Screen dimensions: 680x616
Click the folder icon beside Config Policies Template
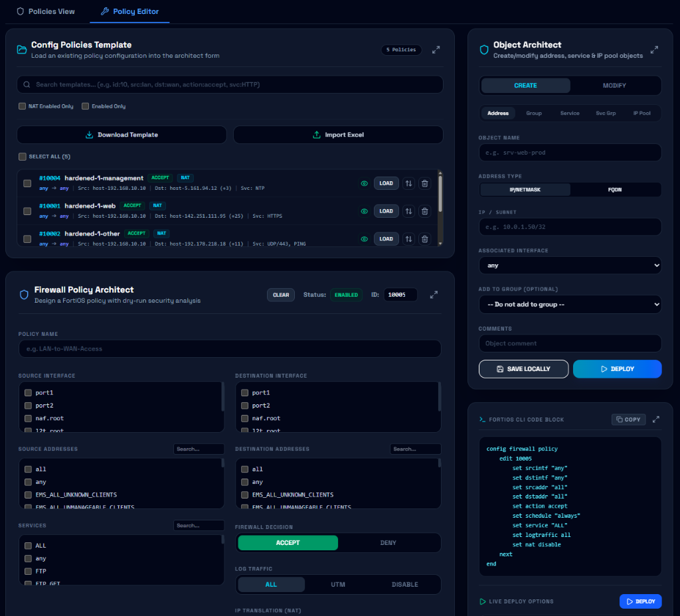22,49
